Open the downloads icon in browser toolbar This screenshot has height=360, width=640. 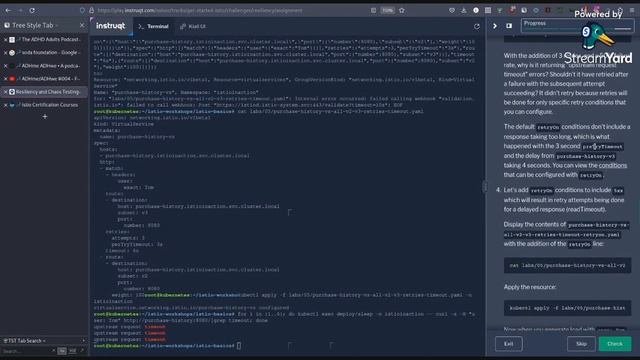[464, 10]
